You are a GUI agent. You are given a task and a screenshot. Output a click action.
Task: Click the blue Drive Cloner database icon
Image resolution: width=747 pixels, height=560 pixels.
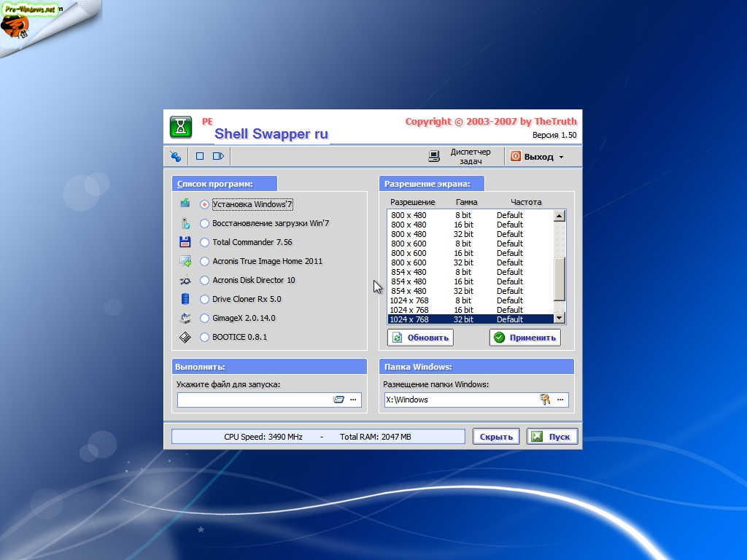(185, 299)
